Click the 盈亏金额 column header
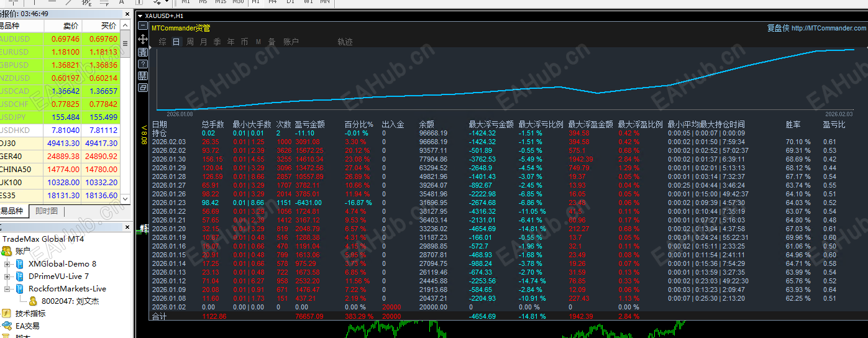The image size is (868, 338). pyautogui.click(x=309, y=125)
